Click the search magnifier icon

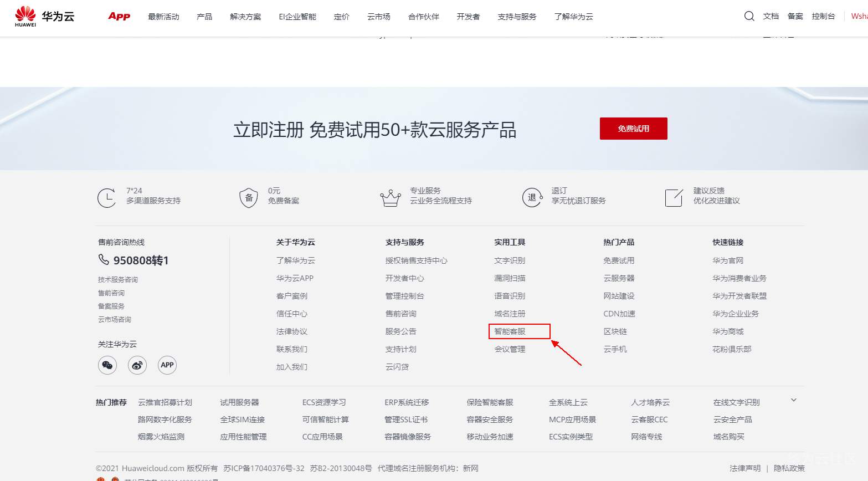coord(749,16)
